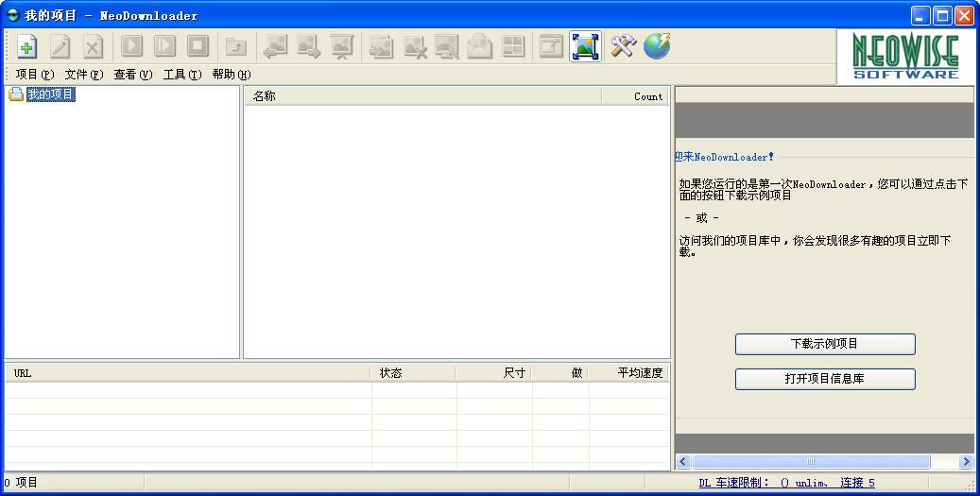Screen dimensions: 980x496
Task: Sort by 平均速度 column header
Action: (628, 373)
